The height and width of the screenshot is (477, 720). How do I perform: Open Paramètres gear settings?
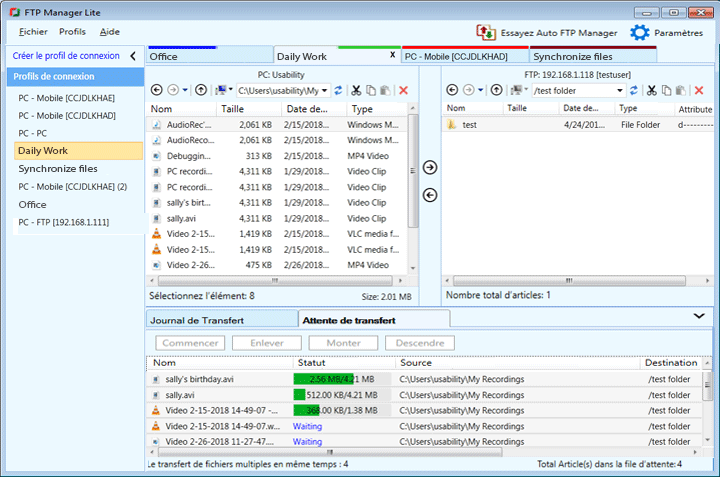tap(640, 33)
